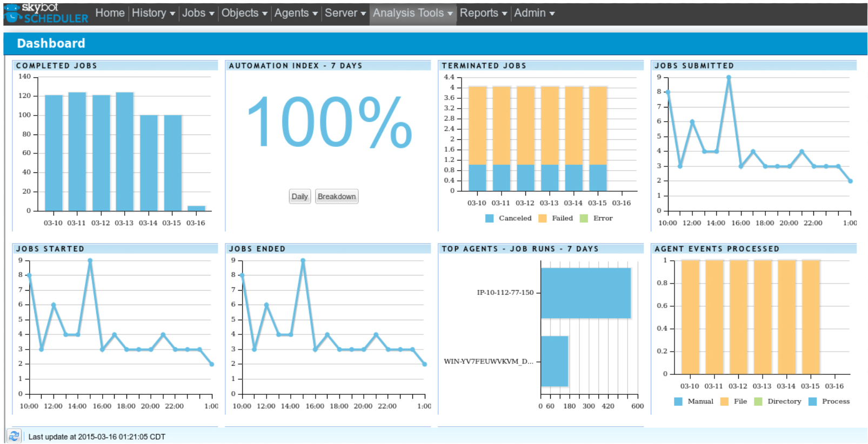This screenshot has width=868, height=444.
Task: Click the IP-10-112-77-150 bar in Top Agents
Action: (x=586, y=293)
